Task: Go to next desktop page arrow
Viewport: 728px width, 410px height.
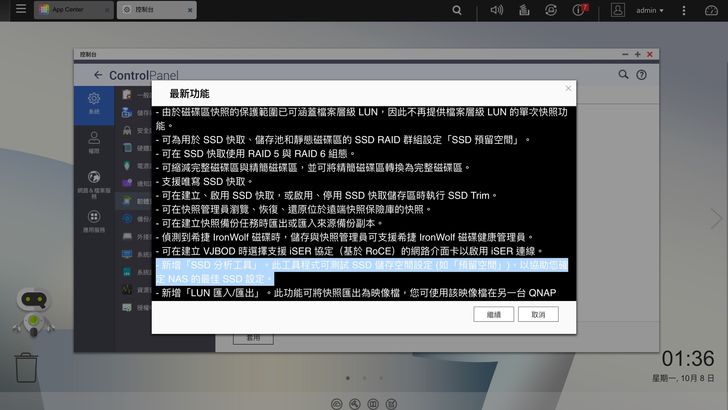Action: (x=716, y=219)
